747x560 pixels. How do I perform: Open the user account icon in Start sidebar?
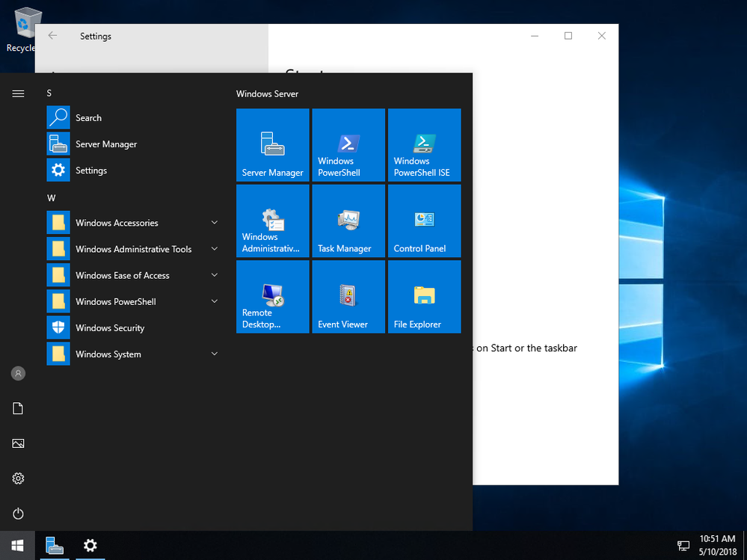(x=19, y=373)
